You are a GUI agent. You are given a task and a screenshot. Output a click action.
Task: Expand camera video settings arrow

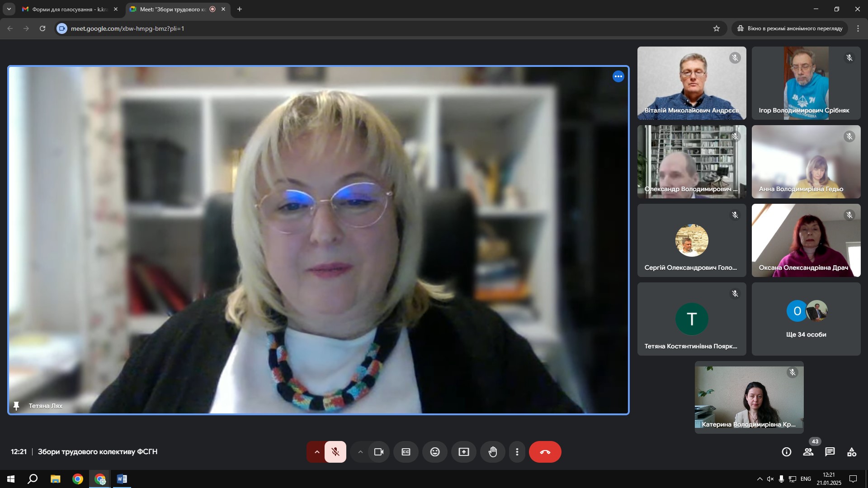(x=360, y=452)
